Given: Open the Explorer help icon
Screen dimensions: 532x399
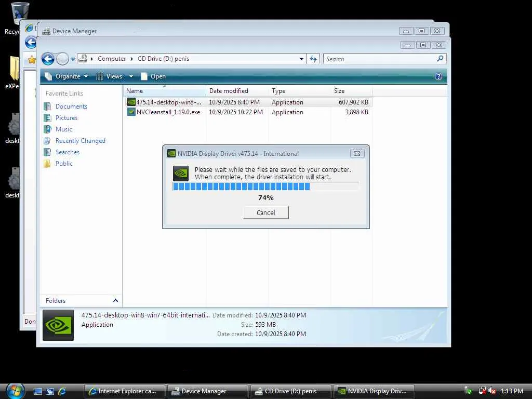Looking at the screenshot, I should [x=438, y=76].
